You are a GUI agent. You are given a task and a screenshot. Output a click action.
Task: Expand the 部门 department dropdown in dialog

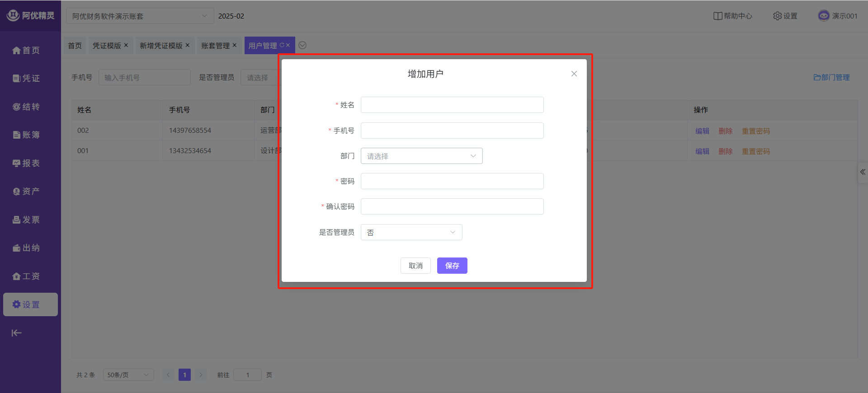(421, 156)
